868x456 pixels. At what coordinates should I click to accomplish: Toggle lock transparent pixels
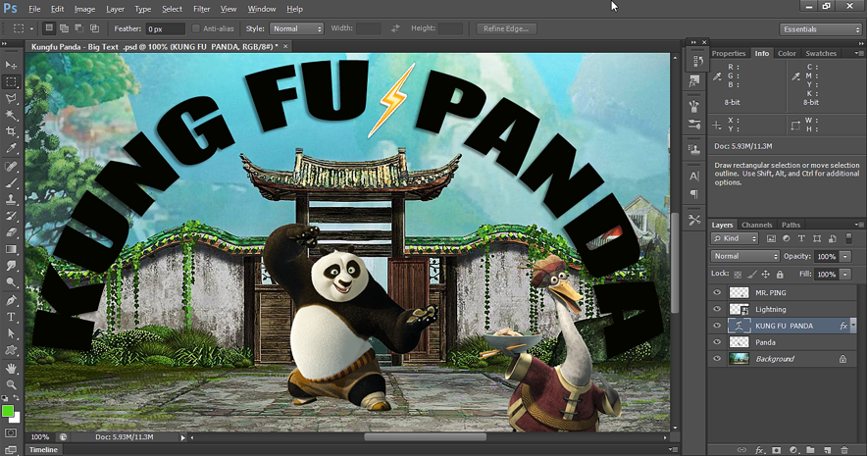point(738,274)
